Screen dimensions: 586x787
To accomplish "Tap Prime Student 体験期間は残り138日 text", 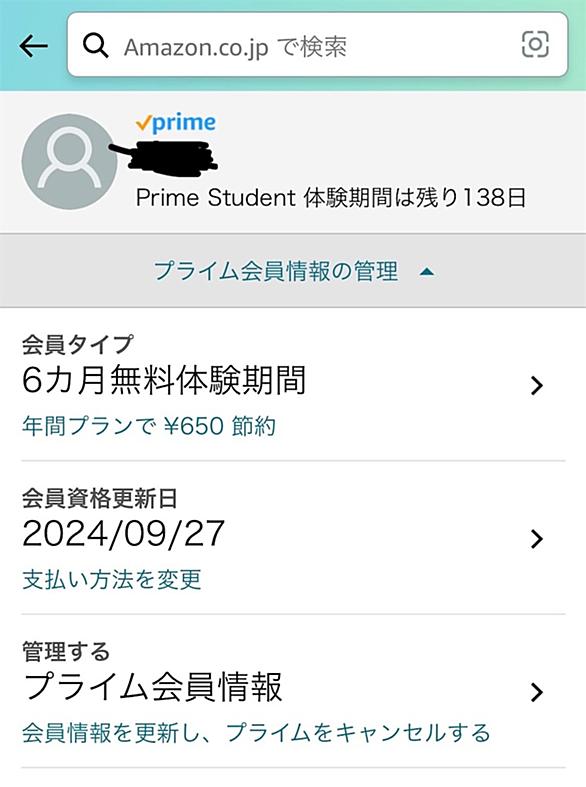I will (331, 198).
